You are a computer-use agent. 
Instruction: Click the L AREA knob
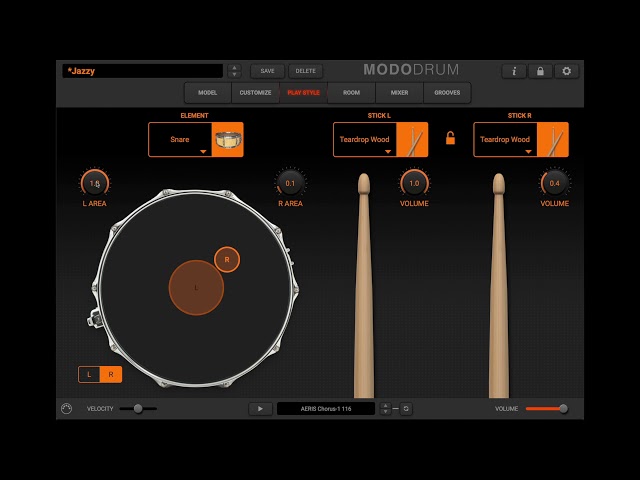[95, 183]
